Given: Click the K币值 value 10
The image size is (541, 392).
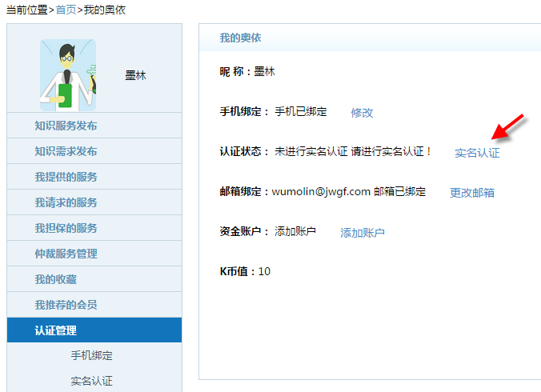Looking at the screenshot, I should pos(264,271).
